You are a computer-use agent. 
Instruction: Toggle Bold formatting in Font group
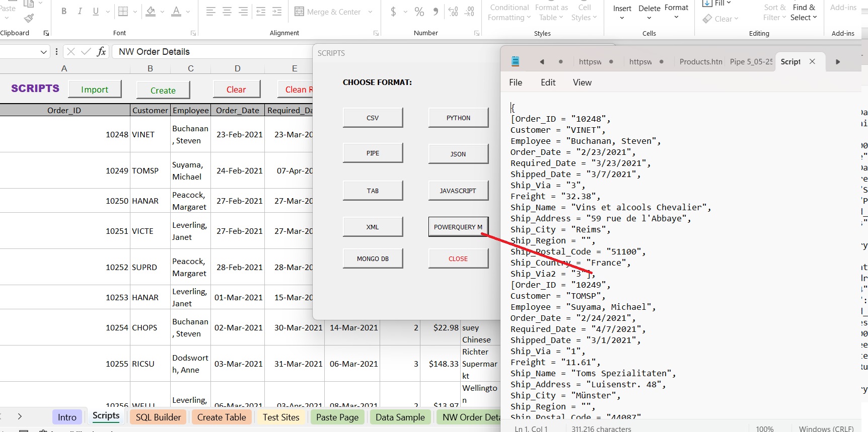pos(64,11)
